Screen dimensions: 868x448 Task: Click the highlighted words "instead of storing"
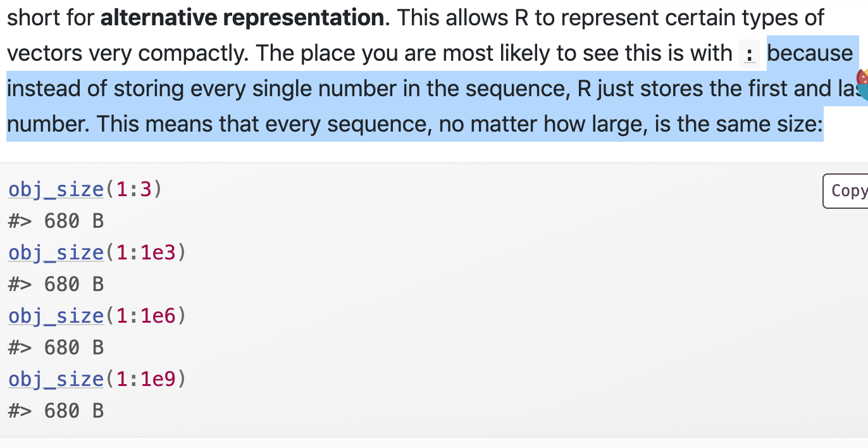click(94, 89)
